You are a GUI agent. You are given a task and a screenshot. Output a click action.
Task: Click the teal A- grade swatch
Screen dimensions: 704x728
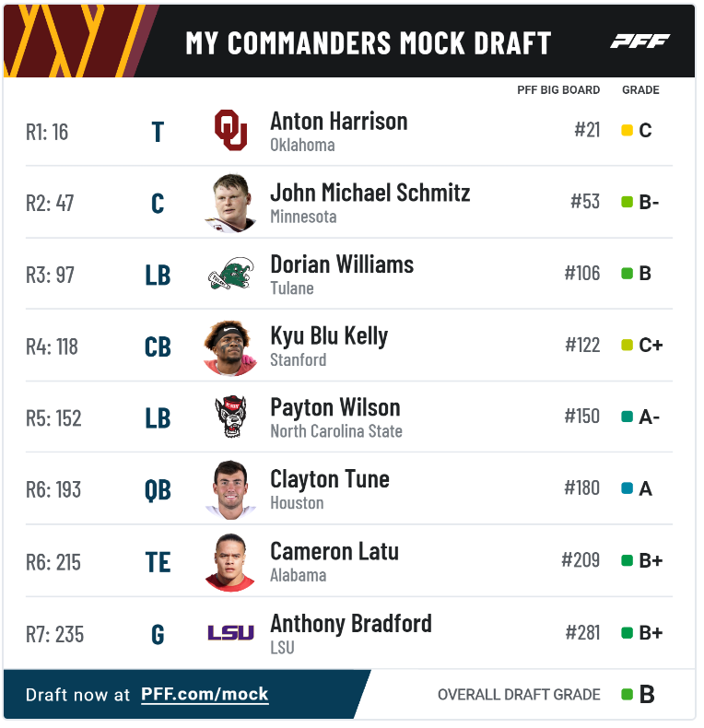click(x=627, y=417)
